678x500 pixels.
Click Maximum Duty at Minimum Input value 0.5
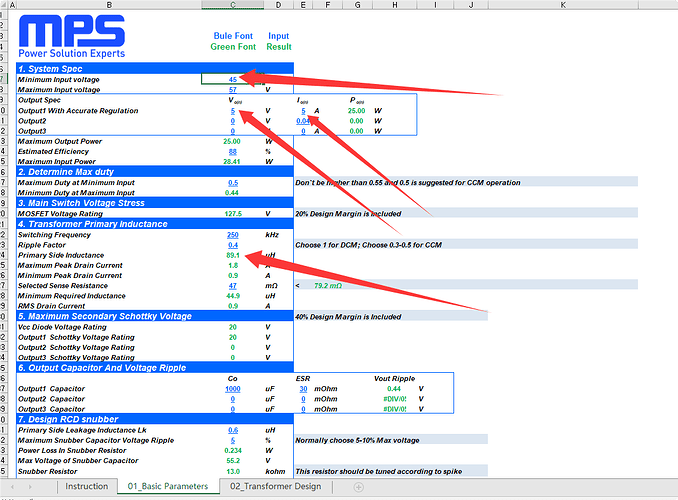pyautogui.click(x=232, y=183)
